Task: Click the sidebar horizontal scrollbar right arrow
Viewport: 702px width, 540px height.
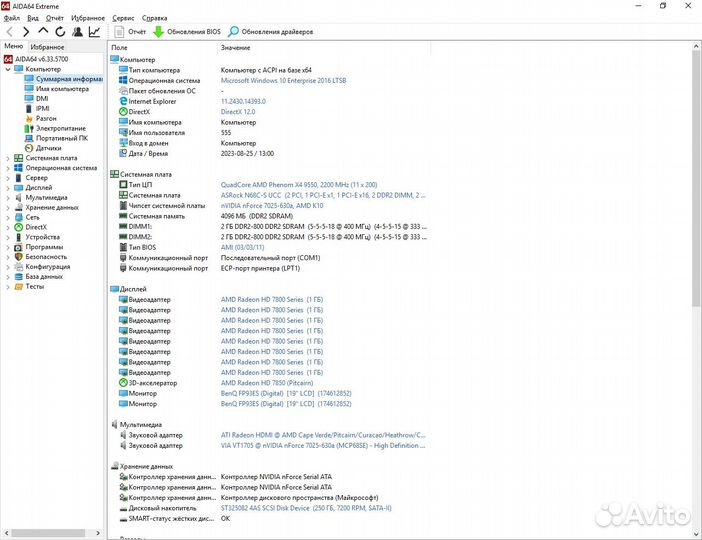Action: click(98, 533)
